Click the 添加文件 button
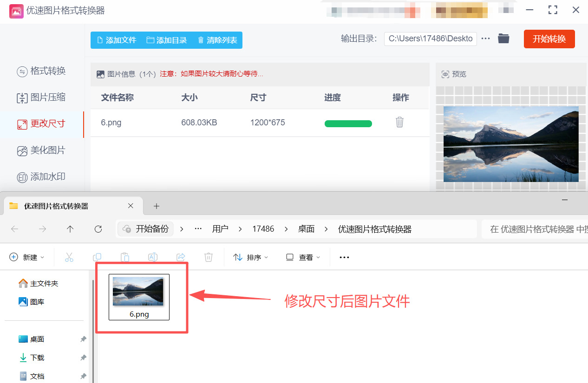The width and height of the screenshot is (588, 383). pyautogui.click(x=116, y=40)
